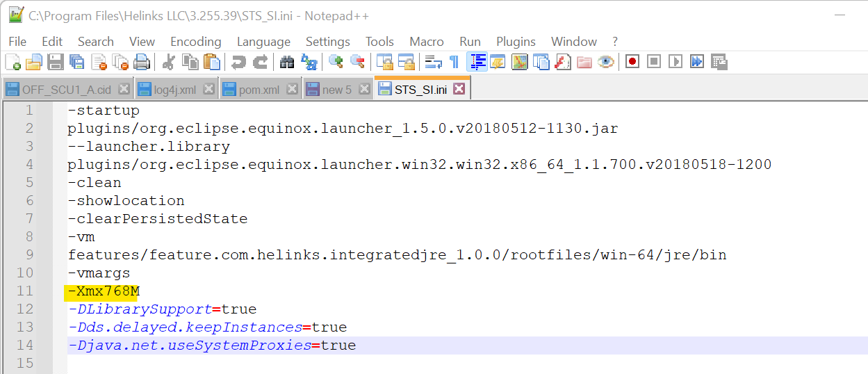Toggle the indent guide button
Viewport: 868px width, 374px height.
tap(477, 62)
